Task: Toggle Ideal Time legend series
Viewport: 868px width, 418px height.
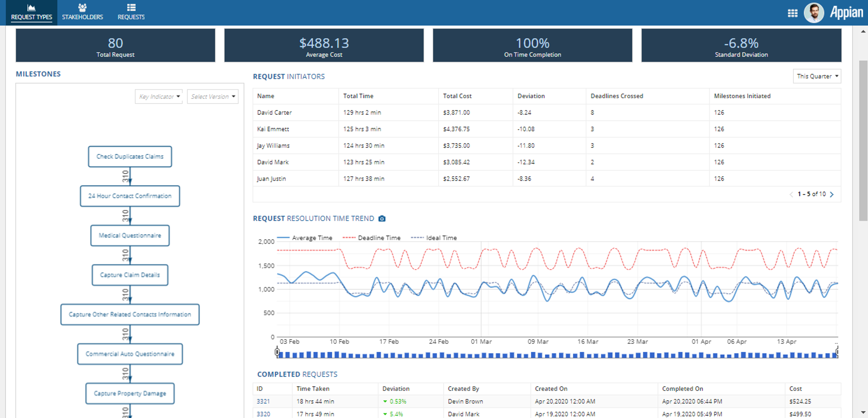Action: tap(434, 238)
